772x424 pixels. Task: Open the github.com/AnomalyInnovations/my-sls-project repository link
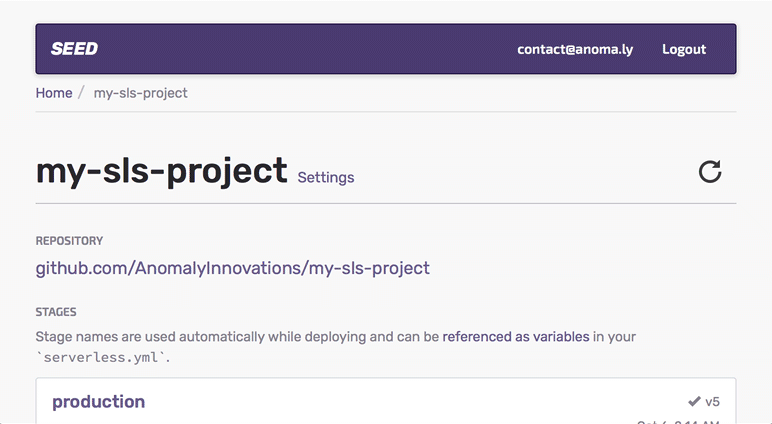[x=232, y=268]
